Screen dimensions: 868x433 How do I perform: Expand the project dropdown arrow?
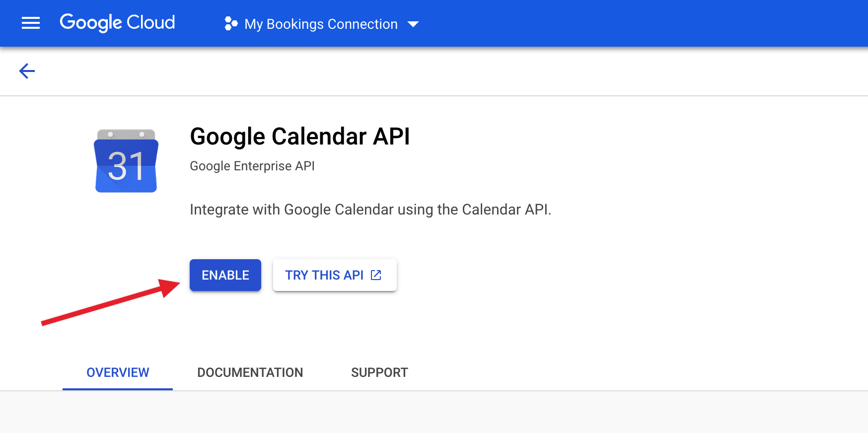click(413, 24)
